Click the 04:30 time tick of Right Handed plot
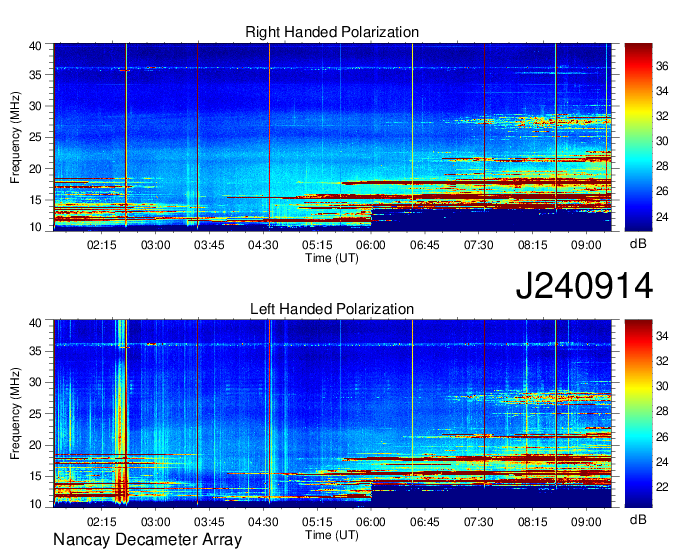This screenshot has height=552, width=680. tap(263, 245)
